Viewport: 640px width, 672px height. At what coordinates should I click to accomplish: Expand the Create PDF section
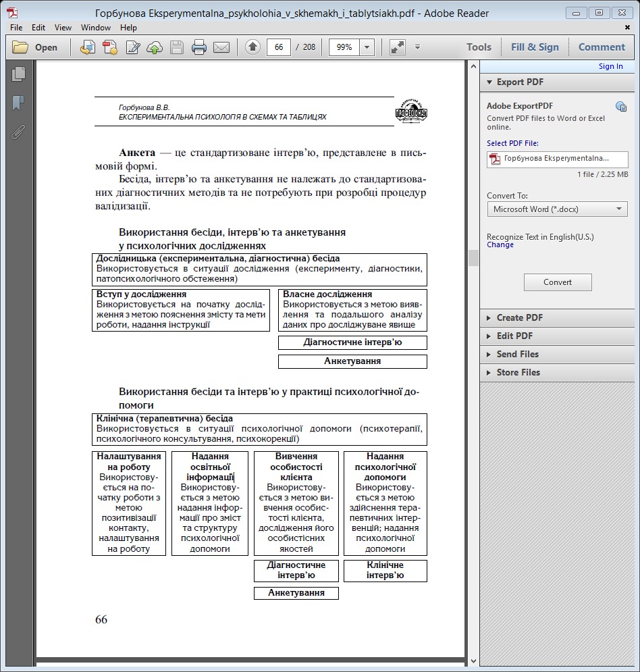(x=519, y=317)
